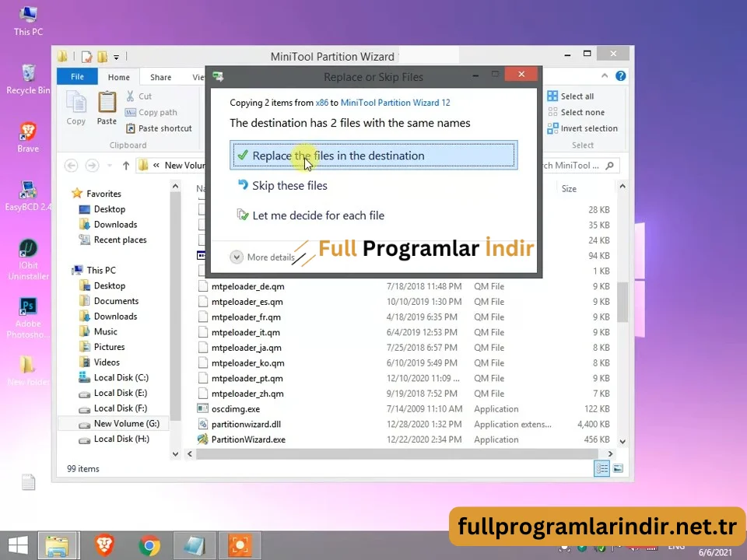Open recent locations dropdown arrow
The width and height of the screenshot is (747, 560).
tap(110, 165)
